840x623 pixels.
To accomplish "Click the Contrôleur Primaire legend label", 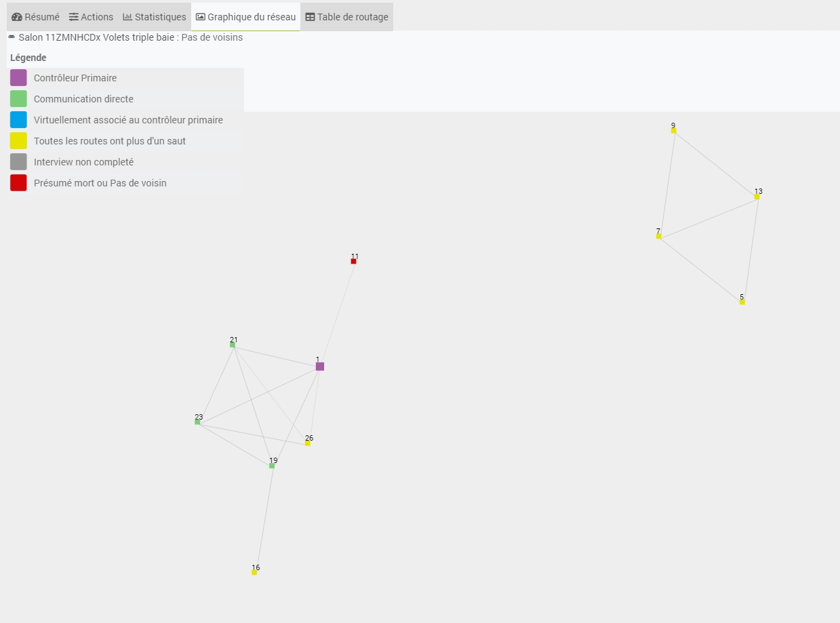I will pos(75,78).
